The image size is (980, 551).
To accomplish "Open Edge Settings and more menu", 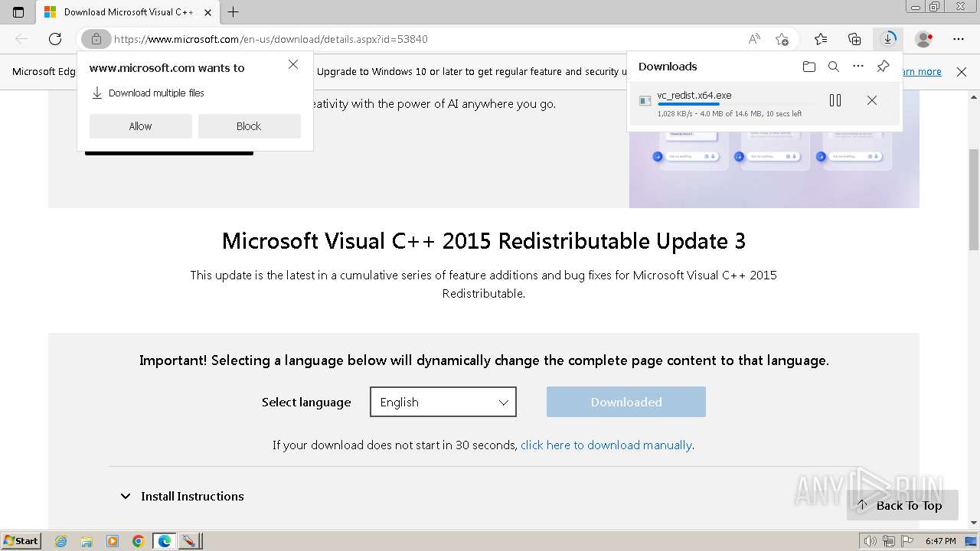I will click(959, 39).
